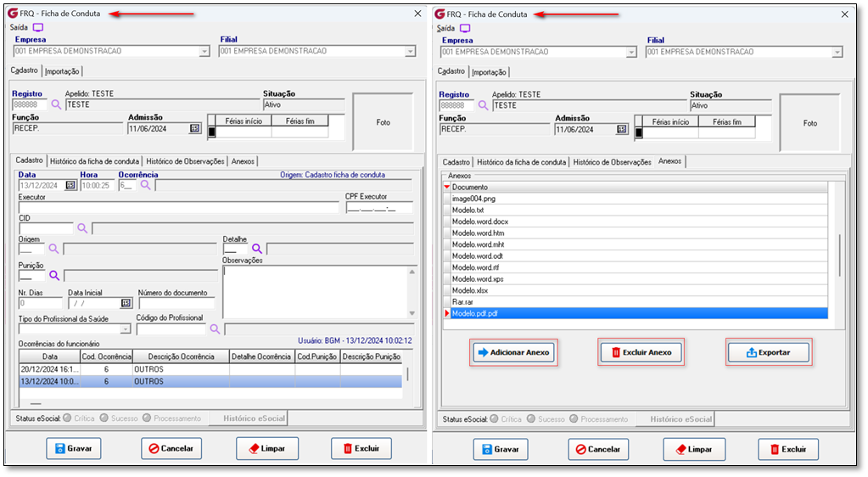The width and height of the screenshot is (868, 477).
Task: Click Excluir button in right window
Action: 788,449
